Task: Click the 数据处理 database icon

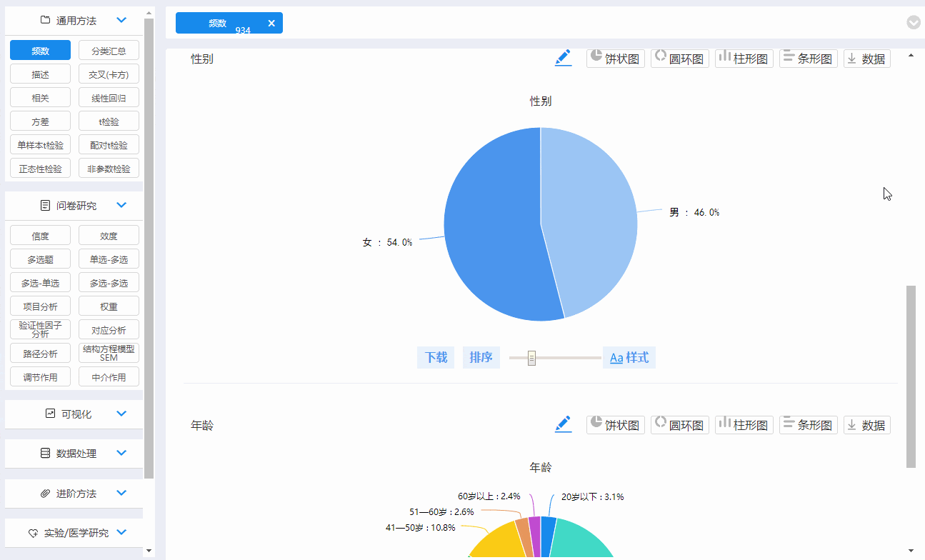Action: pos(46,453)
